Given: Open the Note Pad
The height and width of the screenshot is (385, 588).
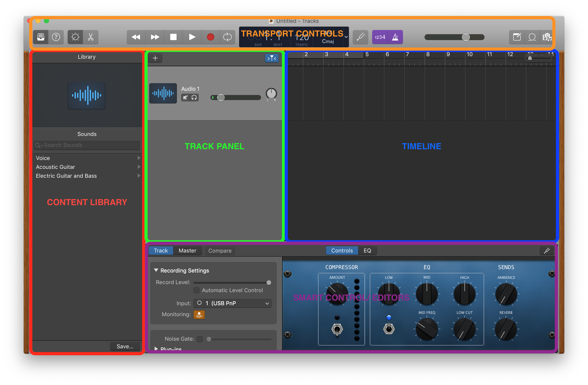Looking at the screenshot, I should (517, 37).
